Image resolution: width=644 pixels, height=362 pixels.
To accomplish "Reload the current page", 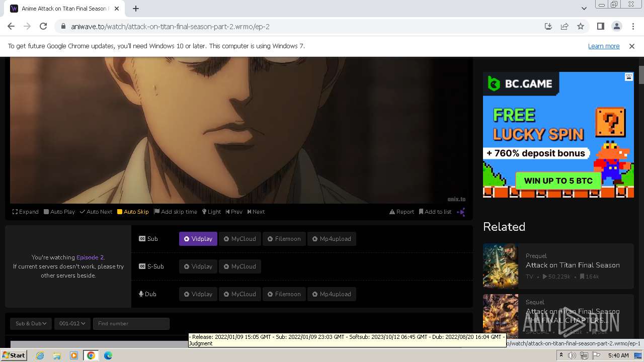I will point(43,27).
